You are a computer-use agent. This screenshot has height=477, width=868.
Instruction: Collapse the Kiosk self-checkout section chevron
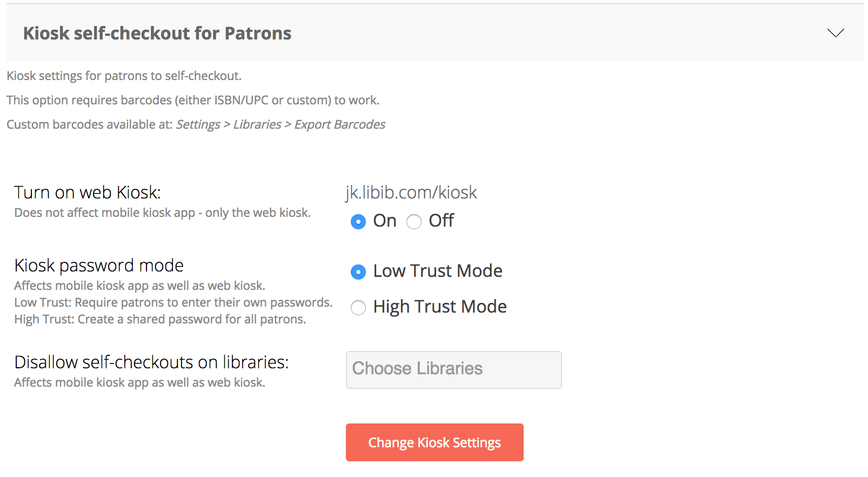click(x=835, y=33)
